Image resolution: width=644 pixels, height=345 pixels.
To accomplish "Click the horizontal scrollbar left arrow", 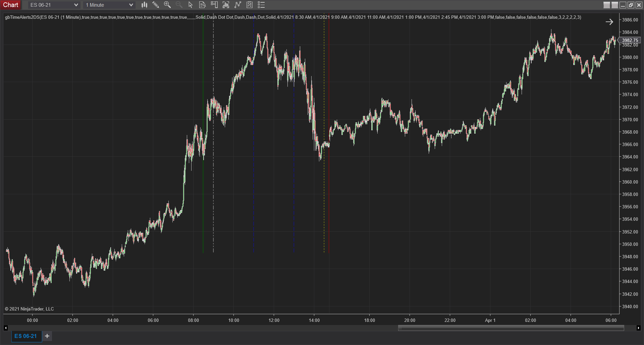I will 6,328.
